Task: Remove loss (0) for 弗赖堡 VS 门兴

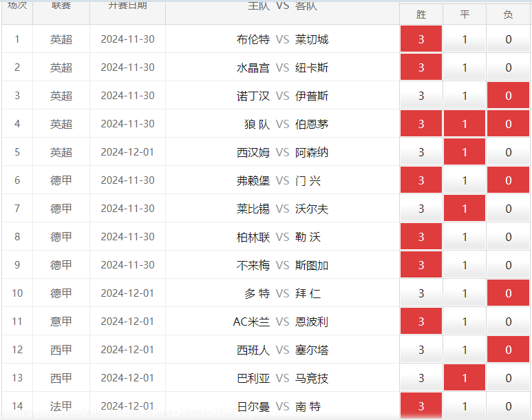Action: tap(508, 180)
